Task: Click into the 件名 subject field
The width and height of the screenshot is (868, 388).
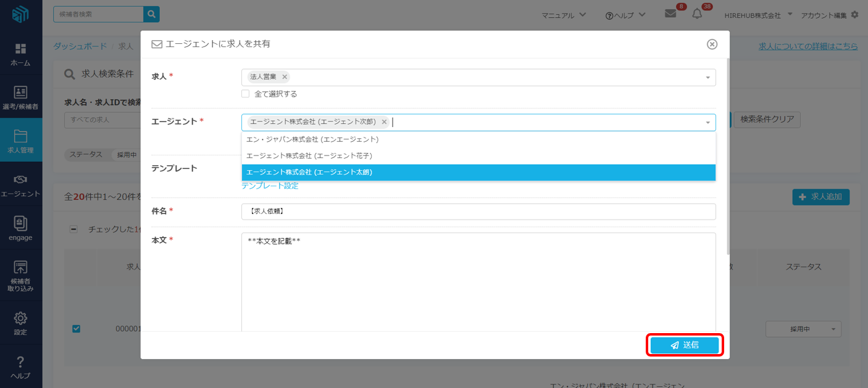Action: (x=478, y=212)
